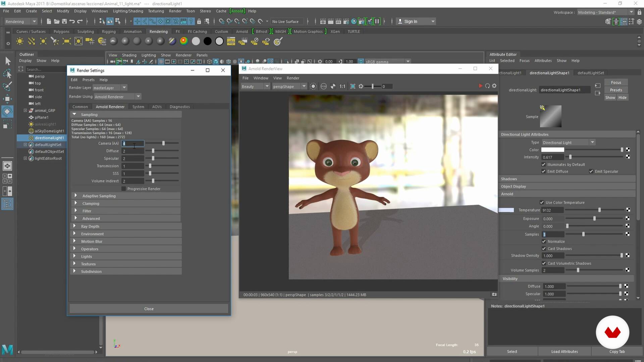The image size is (644, 362).
Task: Click the Close button in Render Settings
Action: point(149,309)
